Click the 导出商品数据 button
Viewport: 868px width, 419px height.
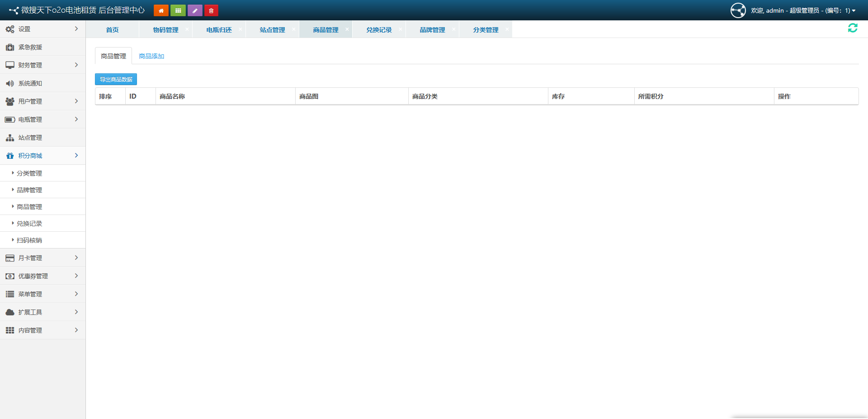116,79
